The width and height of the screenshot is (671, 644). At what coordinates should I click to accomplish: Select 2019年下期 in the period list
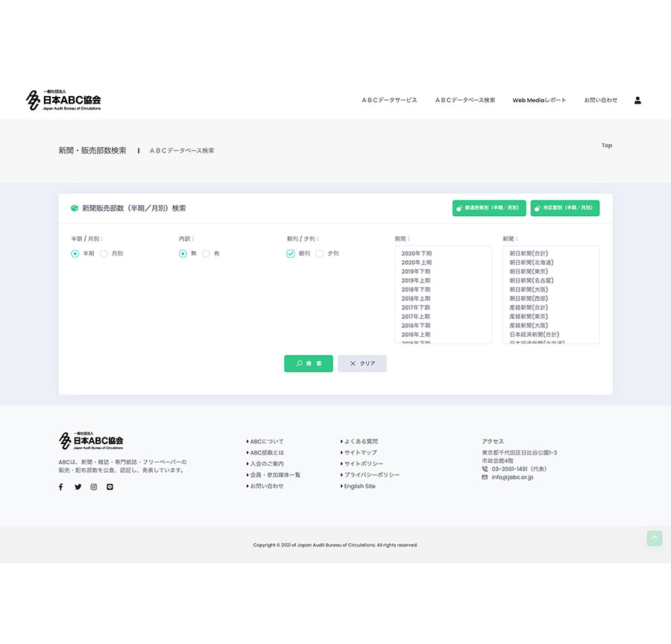point(443,271)
